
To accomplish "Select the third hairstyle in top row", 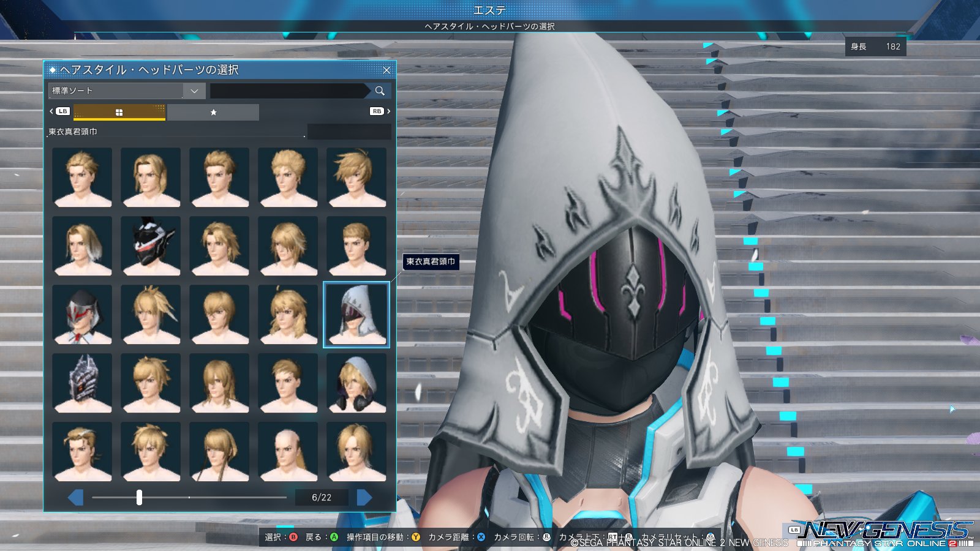I will pos(219,177).
